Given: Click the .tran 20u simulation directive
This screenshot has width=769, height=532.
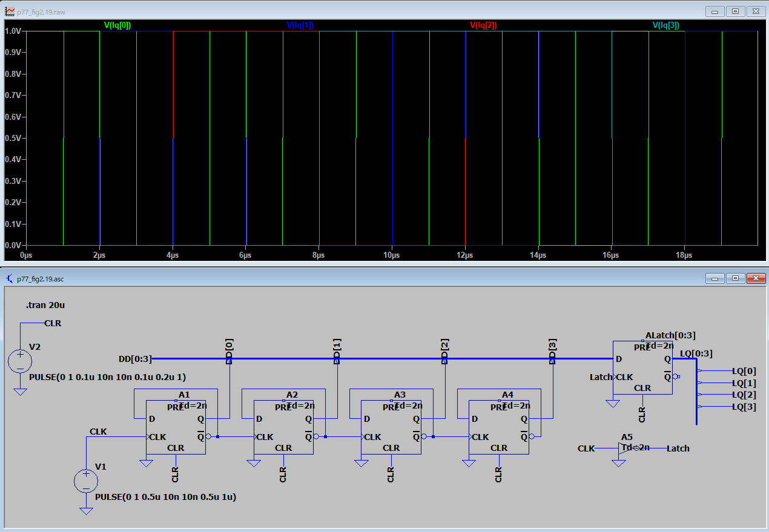Looking at the screenshot, I should click(45, 306).
